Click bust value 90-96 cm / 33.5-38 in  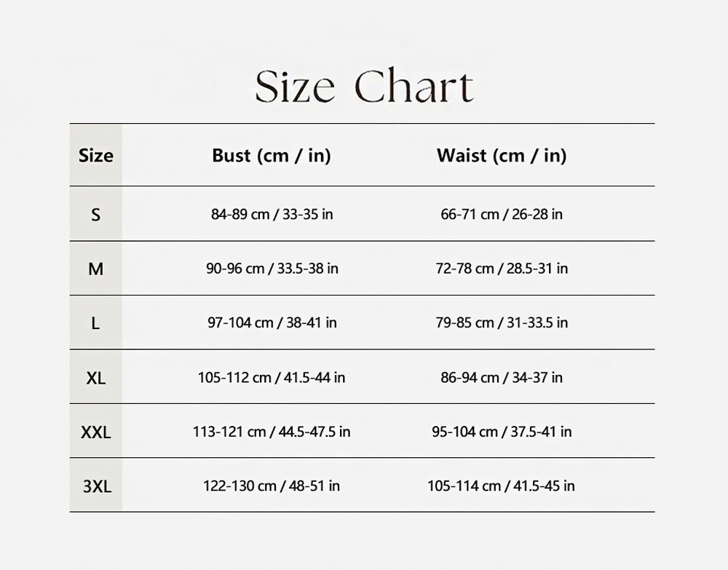(x=272, y=269)
